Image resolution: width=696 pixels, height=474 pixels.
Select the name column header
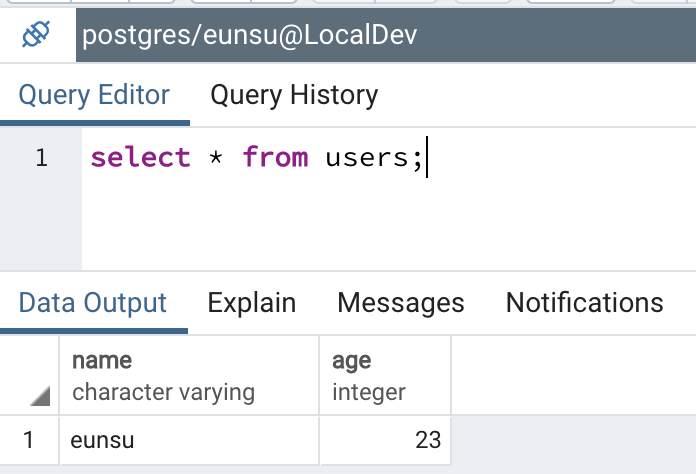(x=189, y=375)
